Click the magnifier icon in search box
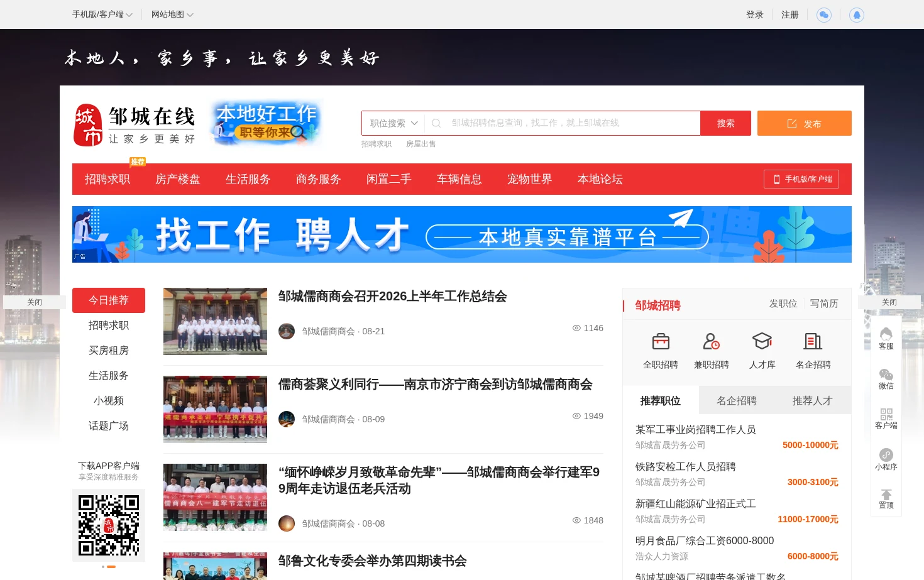The image size is (924, 580). pos(436,123)
